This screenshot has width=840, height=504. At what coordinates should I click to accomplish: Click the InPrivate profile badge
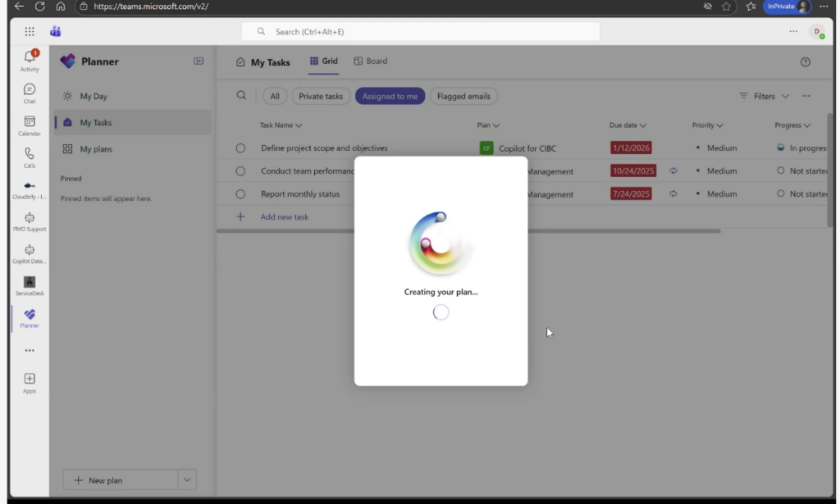[787, 7]
